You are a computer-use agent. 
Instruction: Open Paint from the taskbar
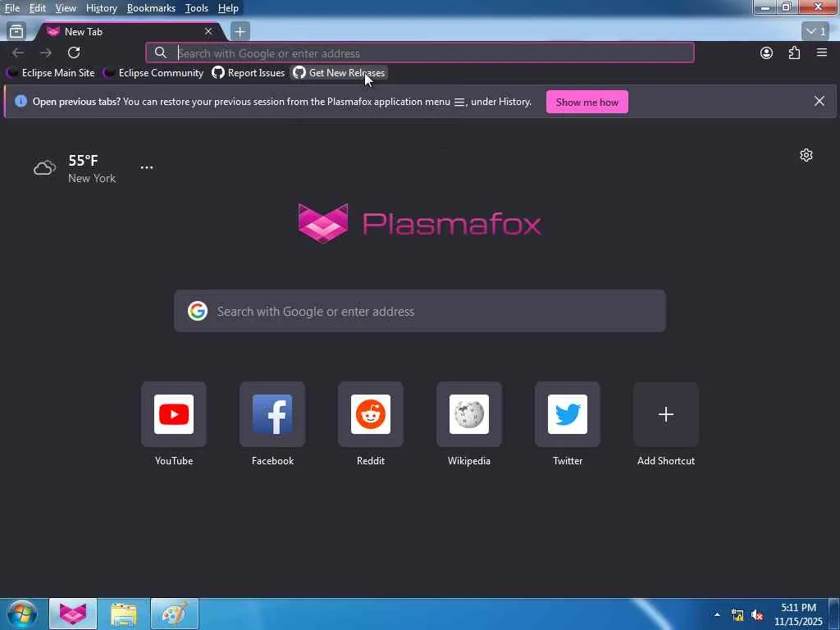175,614
